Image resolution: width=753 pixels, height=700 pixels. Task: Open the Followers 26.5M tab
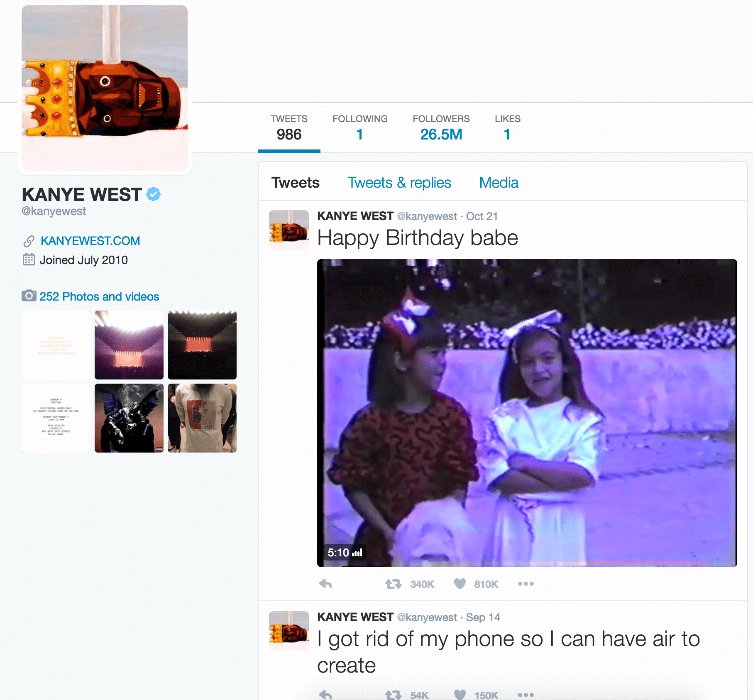coord(441,128)
